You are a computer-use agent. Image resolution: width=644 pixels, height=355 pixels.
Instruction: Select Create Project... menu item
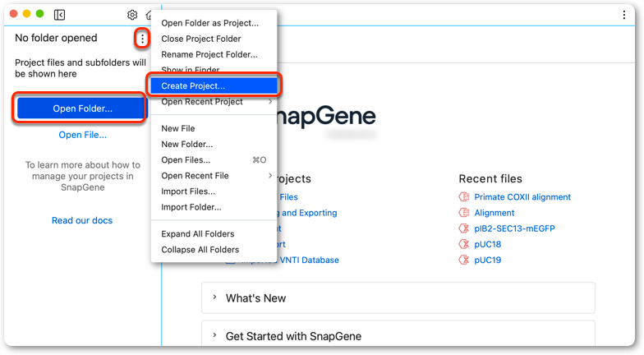point(214,85)
